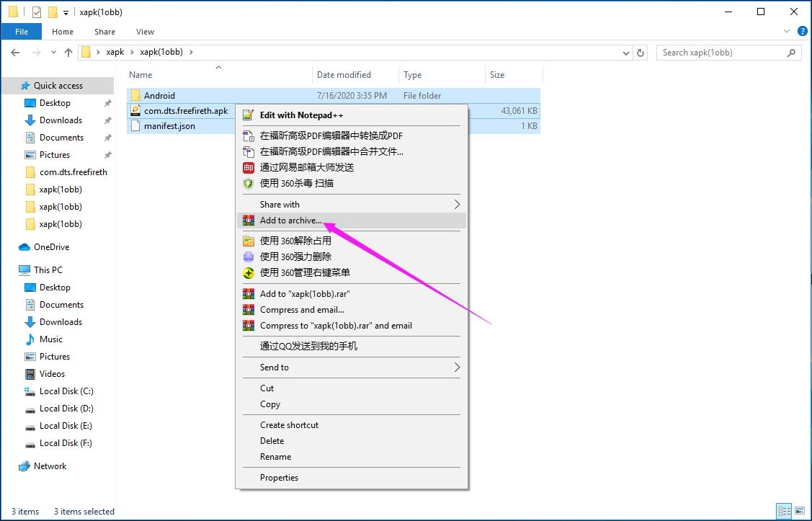Switch to the View ribbon tab
Screen dimensions: 812x521
click(145, 32)
